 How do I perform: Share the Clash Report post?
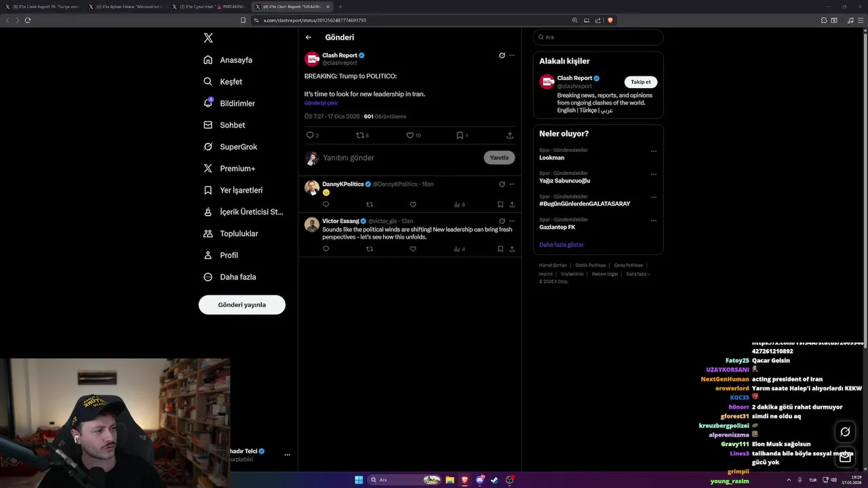pos(510,136)
